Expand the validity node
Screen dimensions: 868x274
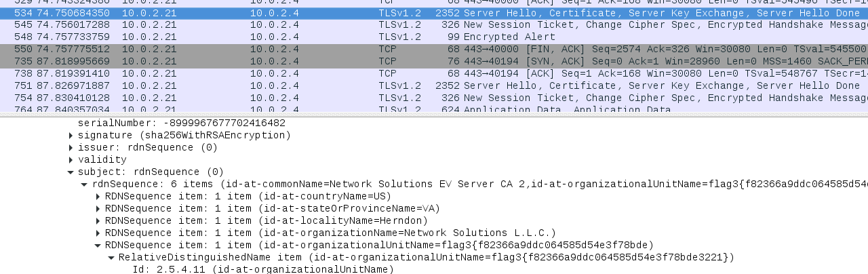[x=71, y=160]
